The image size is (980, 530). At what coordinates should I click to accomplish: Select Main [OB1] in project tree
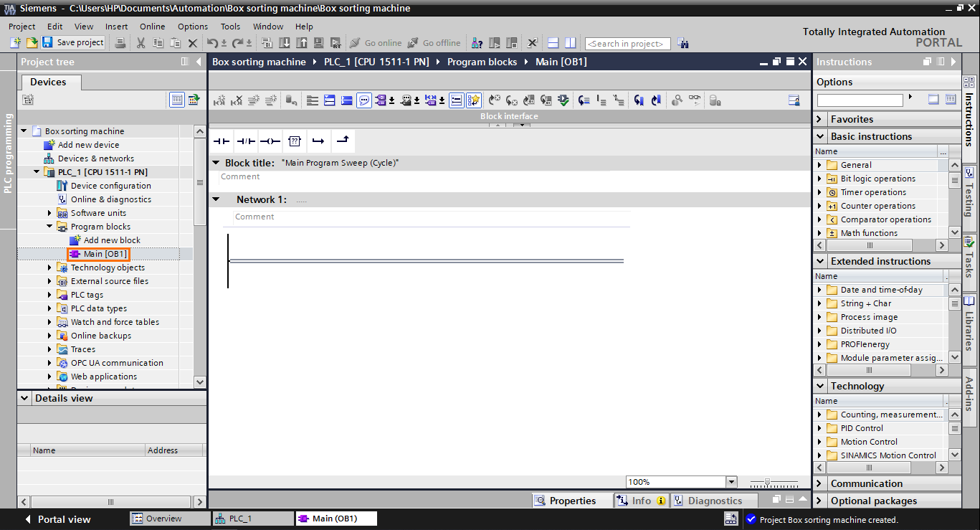coord(105,254)
